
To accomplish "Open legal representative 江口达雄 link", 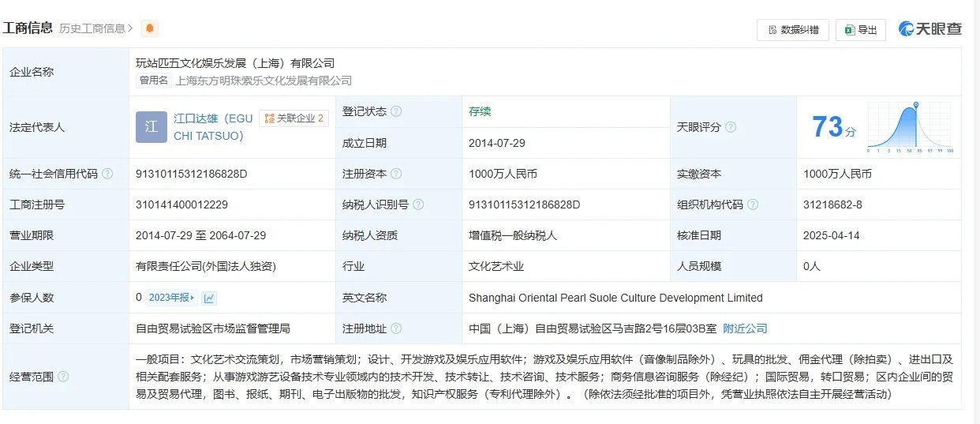I will point(213,127).
